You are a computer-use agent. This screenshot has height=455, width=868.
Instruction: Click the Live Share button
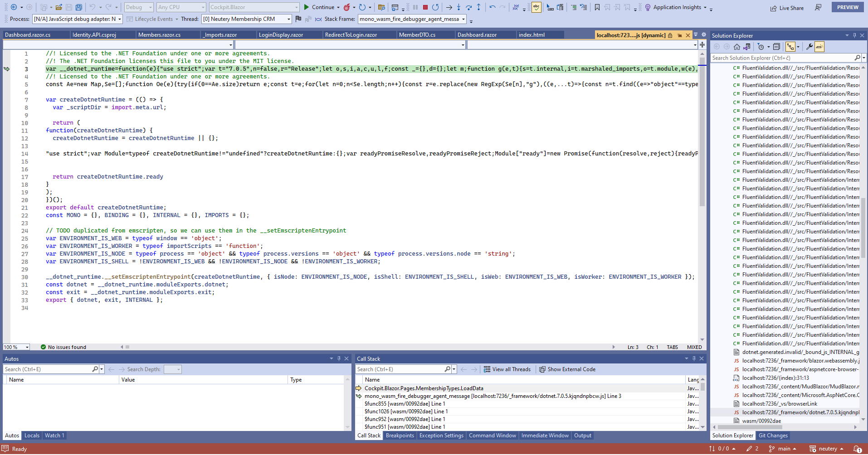point(787,7)
